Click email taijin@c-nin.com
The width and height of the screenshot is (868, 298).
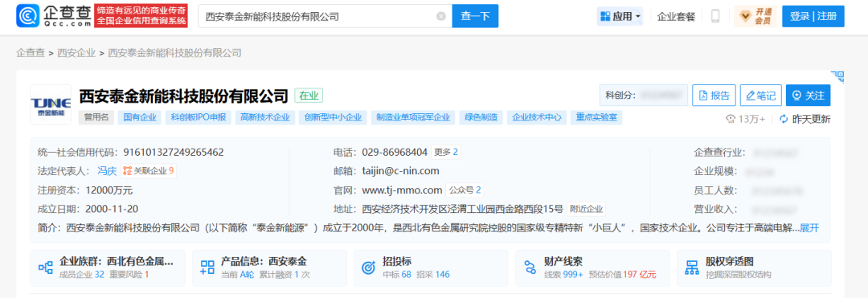pyautogui.click(x=401, y=171)
